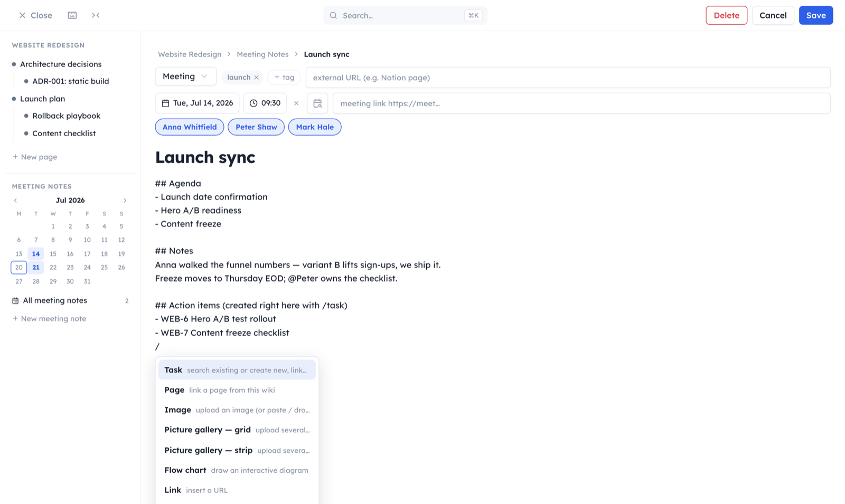Select July 14 in the calendar

(36, 254)
